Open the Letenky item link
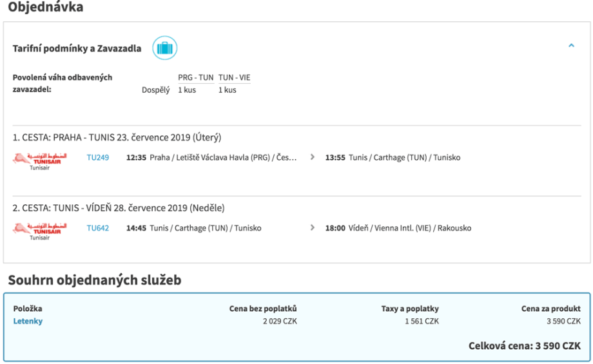Image resolution: width=593 pixels, height=364 pixels. click(28, 321)
